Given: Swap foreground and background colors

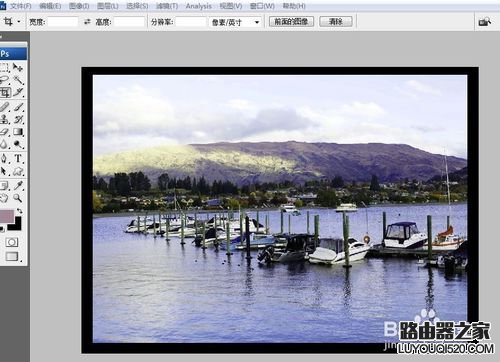Looking at the screenshot, I should (x=20, y=211).
